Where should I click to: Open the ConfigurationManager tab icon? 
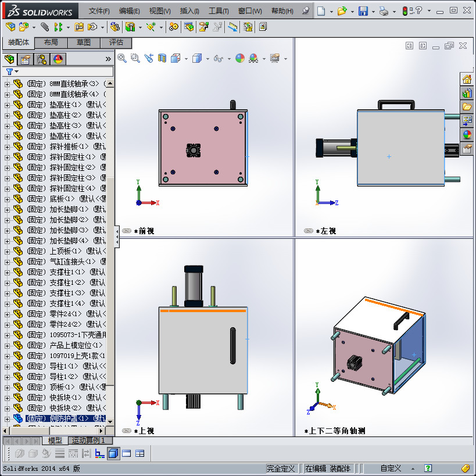42,59
